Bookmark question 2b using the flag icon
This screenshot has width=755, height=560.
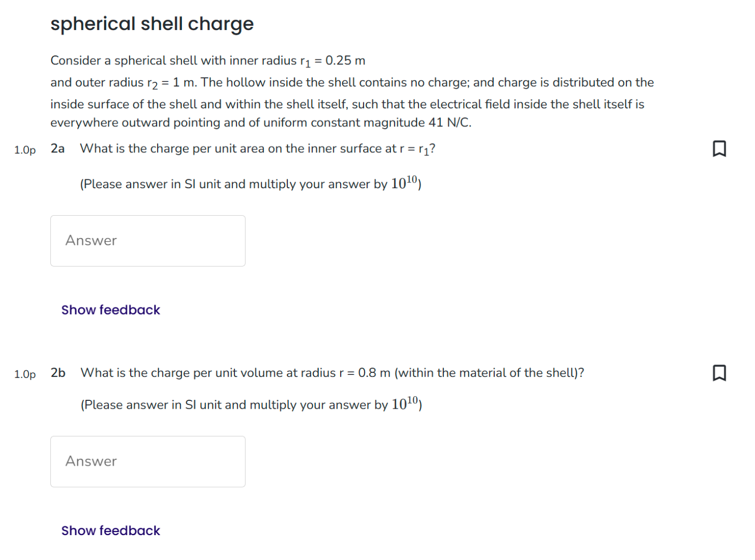[x=720, y=372]
